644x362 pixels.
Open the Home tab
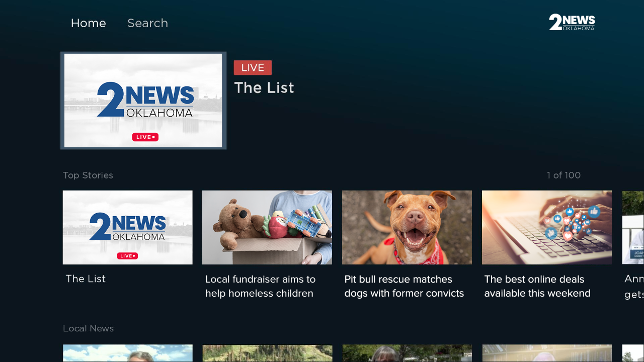[x=88, y=23]
